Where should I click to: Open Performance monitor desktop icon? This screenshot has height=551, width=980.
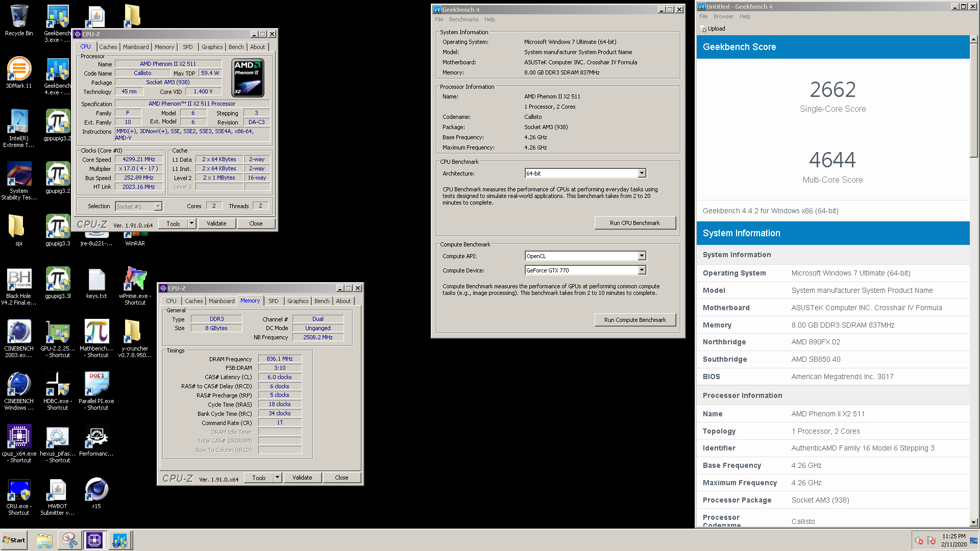[96, 440]
